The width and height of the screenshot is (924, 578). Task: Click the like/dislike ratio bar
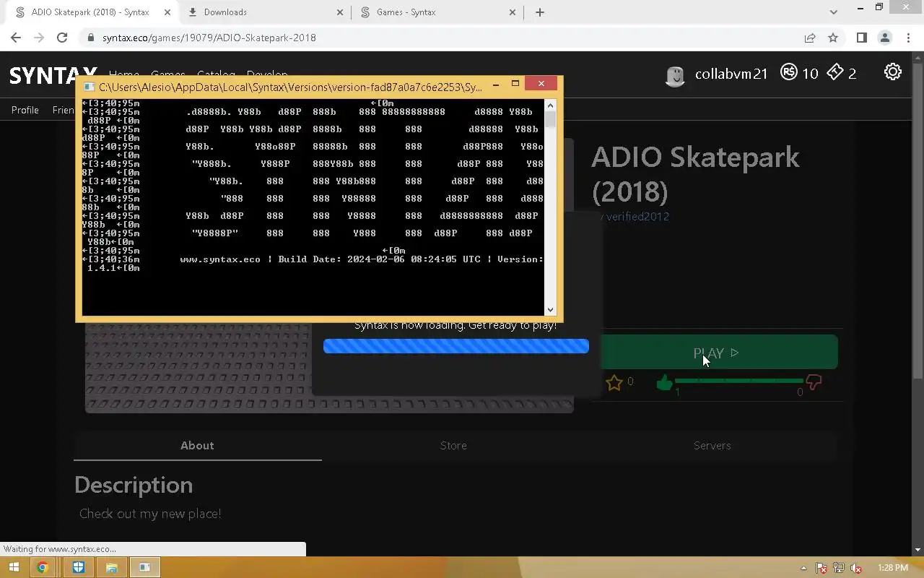(738, 381)
